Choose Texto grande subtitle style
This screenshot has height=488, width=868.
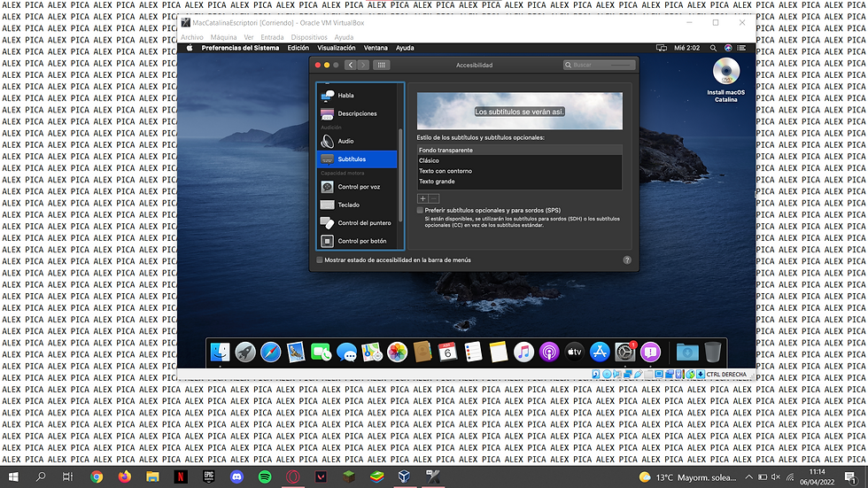click(519, 182)
